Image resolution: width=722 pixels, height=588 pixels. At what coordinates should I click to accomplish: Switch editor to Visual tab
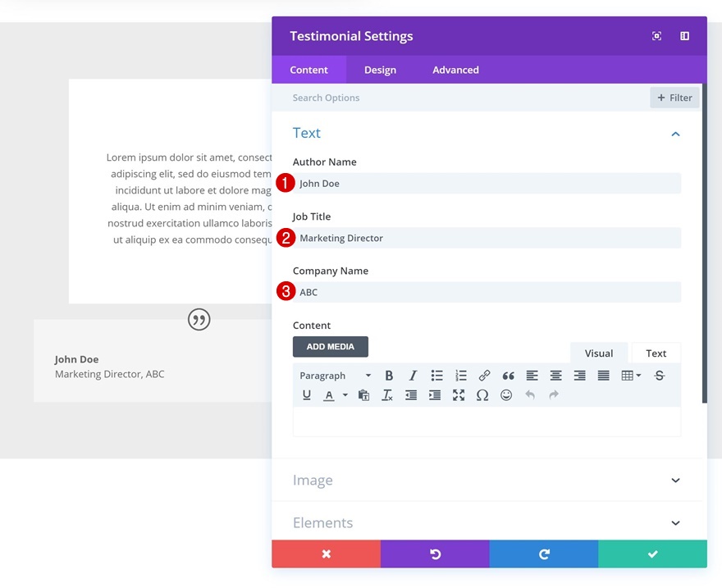(599, 353)
